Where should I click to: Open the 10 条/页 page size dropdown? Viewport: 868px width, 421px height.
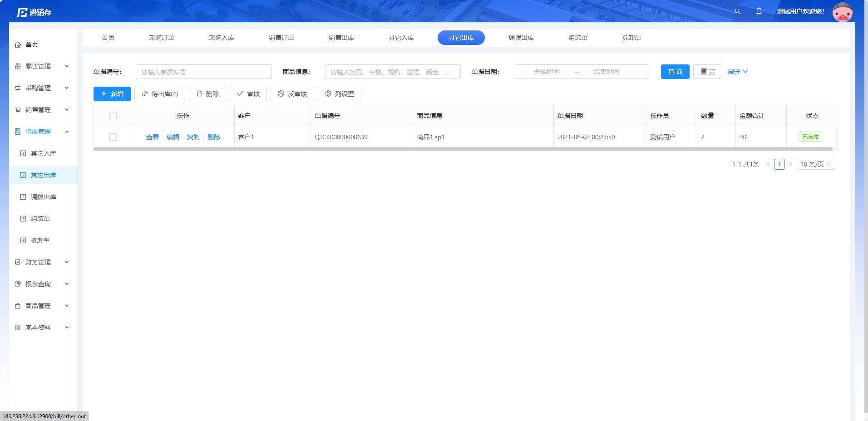816,164
